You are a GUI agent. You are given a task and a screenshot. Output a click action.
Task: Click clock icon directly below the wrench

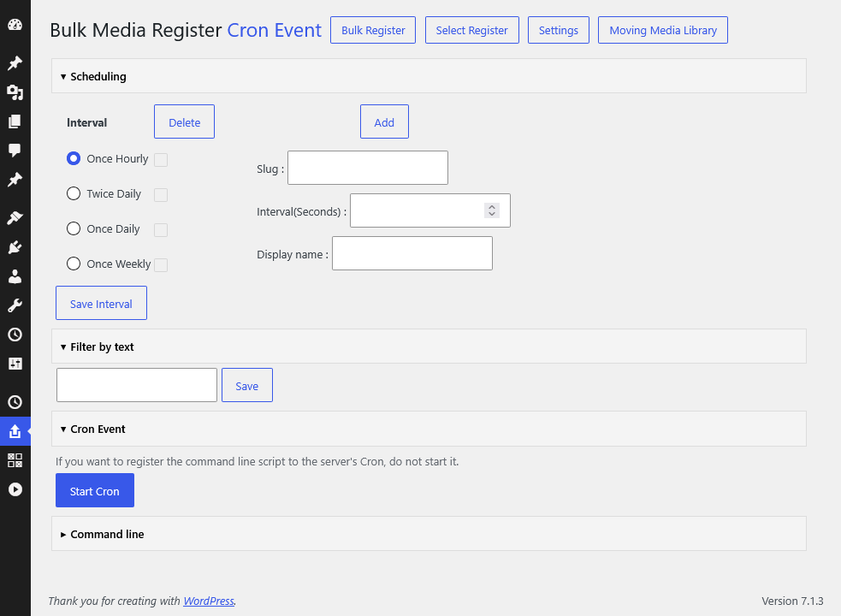(x=15, y=335)
